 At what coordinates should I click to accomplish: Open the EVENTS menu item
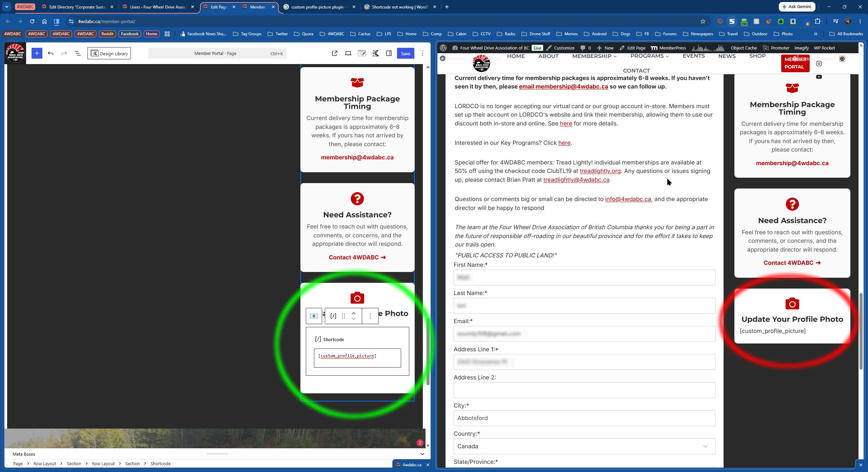click(x=693, y=56)
